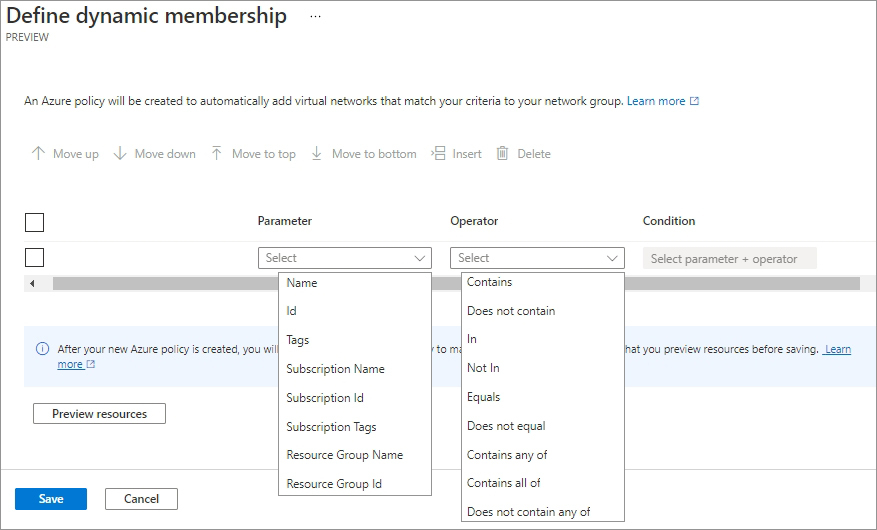Click the Condition input field
Image resolution: width=877 pixels, height=530 pixels.
729,259
